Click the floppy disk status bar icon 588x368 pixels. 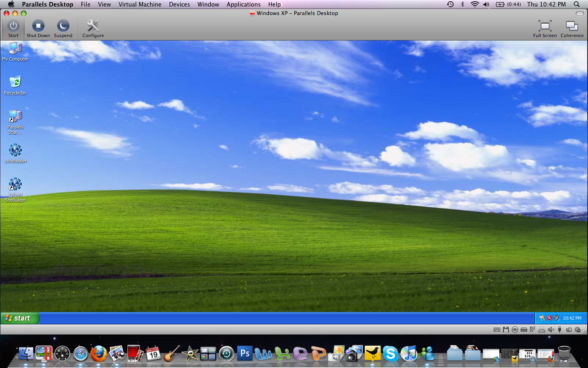click(x=506, y=330)
